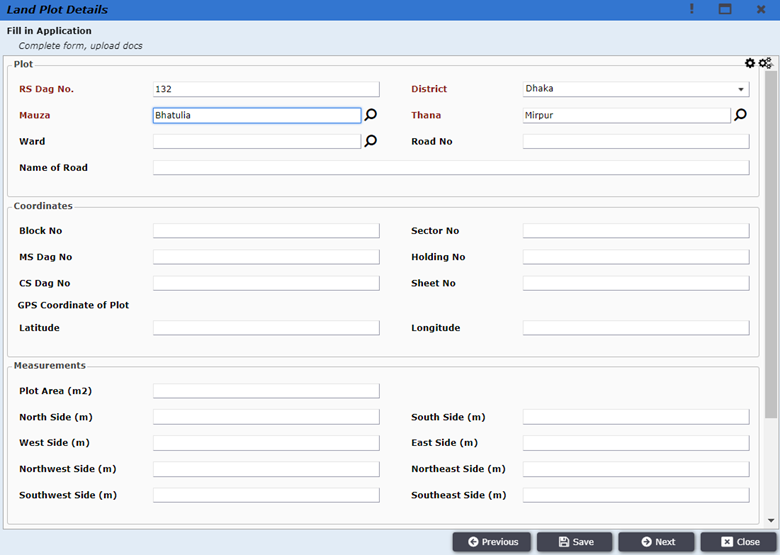
Task: Focus the Mauza field containing Bhatulia
Action: 257,115
